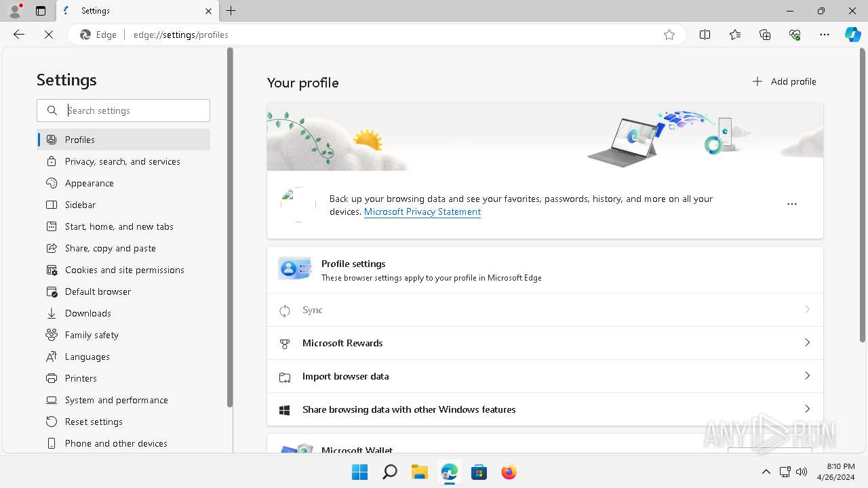This screenshot has height=488, width=868.
Task: Open the Collections toolbar icon
Action: pos(765,35)
